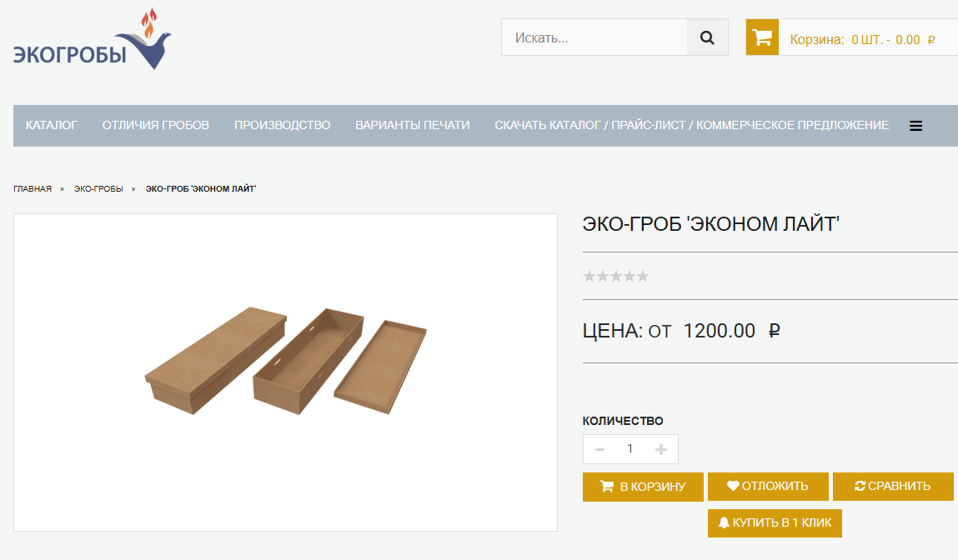
Task: Open the hamburger menu icon
Action: pyautogui.click(x=915, y=126)
